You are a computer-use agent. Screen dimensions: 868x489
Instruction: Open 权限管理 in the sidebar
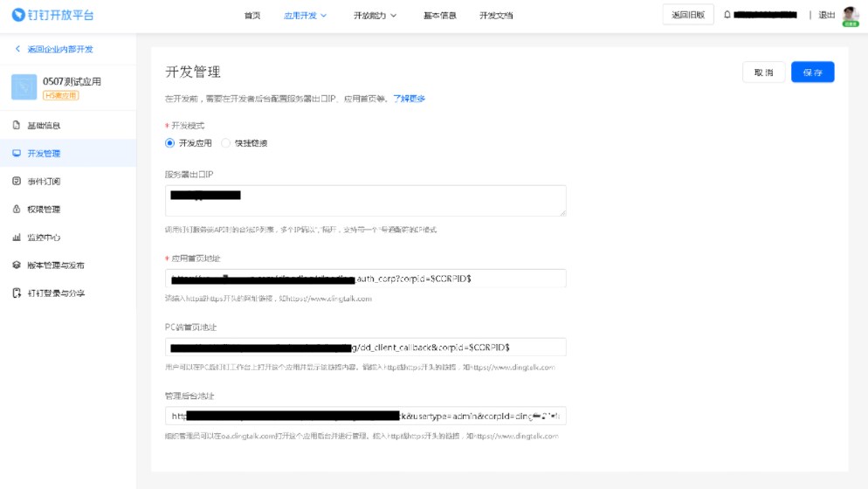(43, 210)
